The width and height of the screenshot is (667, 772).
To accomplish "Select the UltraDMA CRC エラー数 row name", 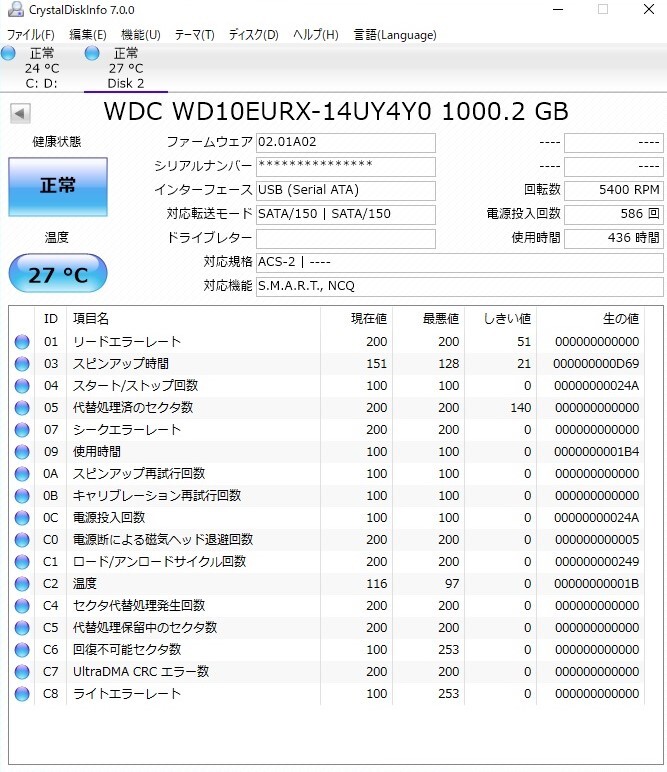I will (141, 672).
